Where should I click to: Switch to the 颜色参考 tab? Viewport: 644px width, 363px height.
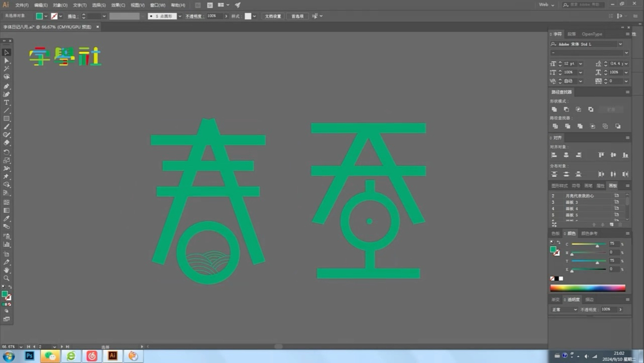589,233
